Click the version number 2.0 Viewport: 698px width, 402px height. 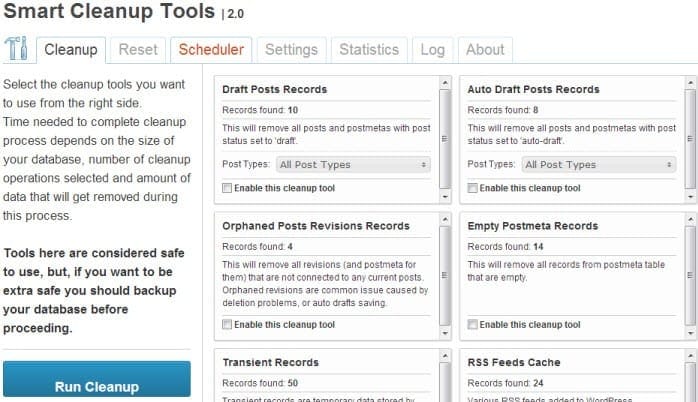[x=235, y=14]
